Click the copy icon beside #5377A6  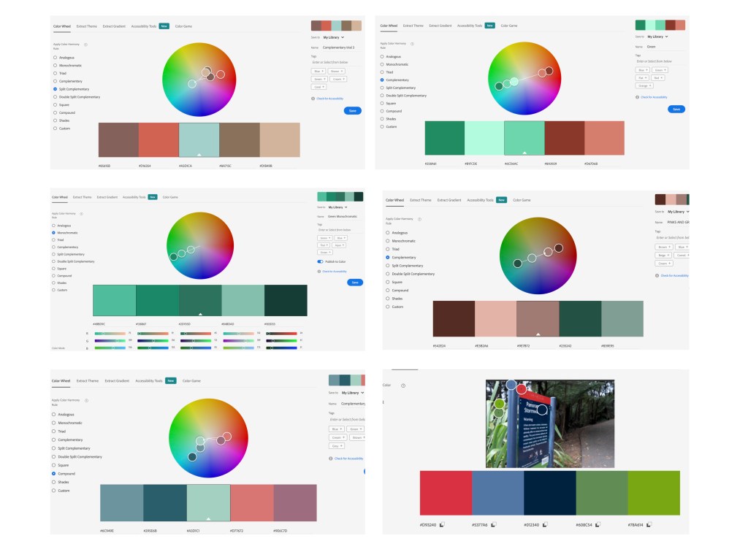click(x=495, y=525)
